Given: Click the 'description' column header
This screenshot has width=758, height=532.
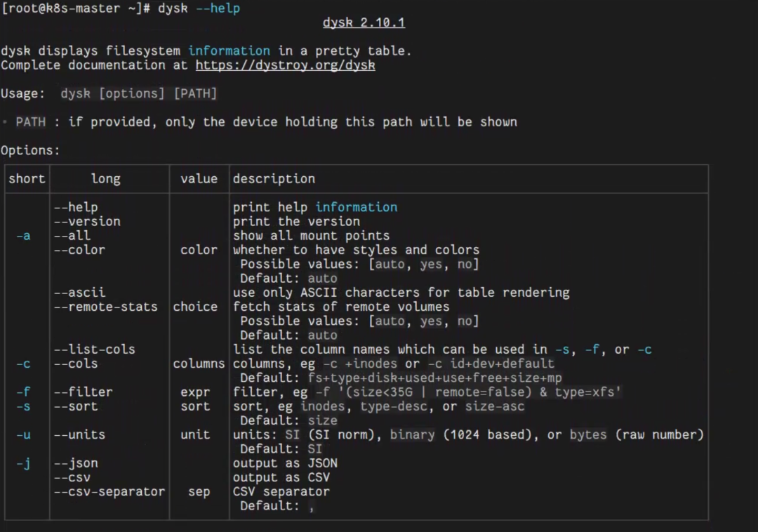Looking at the screenshot, I should (274, 179).
